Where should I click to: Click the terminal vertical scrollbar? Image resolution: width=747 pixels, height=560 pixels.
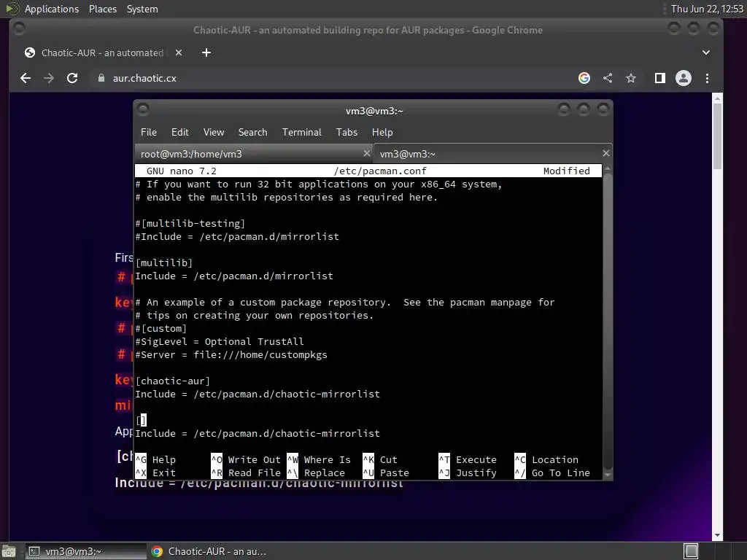[x=608, y=320]
